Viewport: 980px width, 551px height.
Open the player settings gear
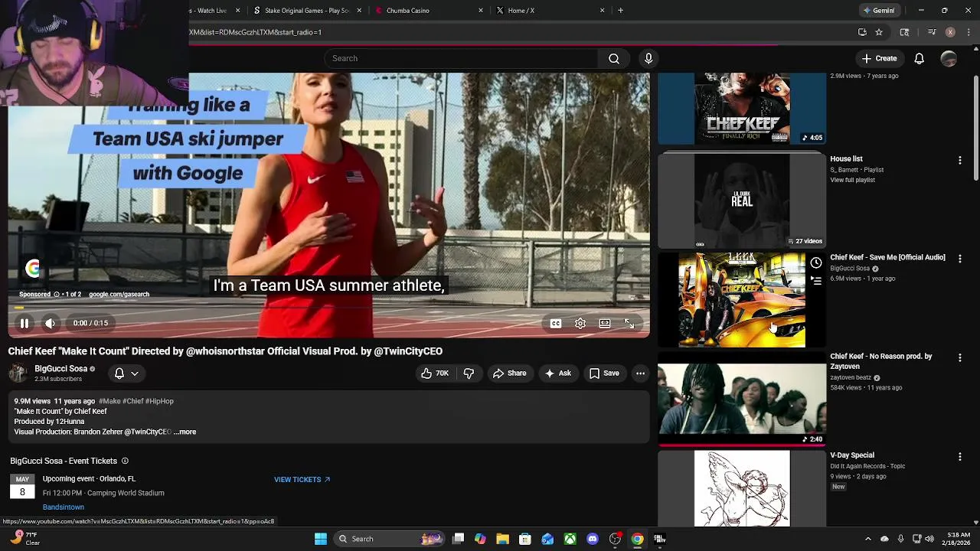pyautogui.click(x=580, y=324)
